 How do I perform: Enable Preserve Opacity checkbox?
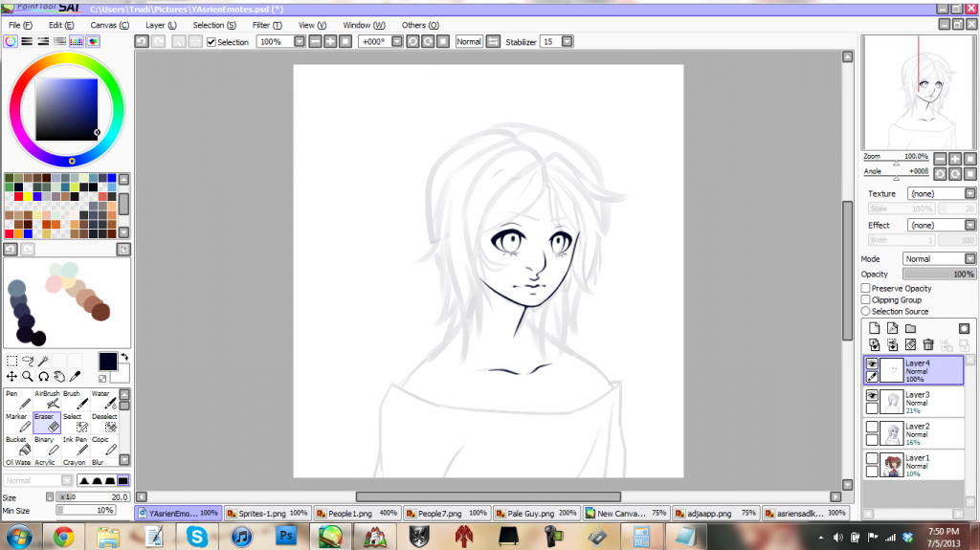click(866, 288)
